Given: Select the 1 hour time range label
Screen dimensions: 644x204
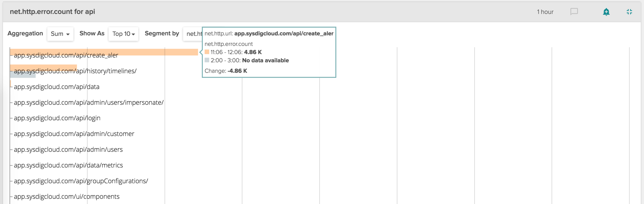Looking at the screenshot, I should pos(545,12).
